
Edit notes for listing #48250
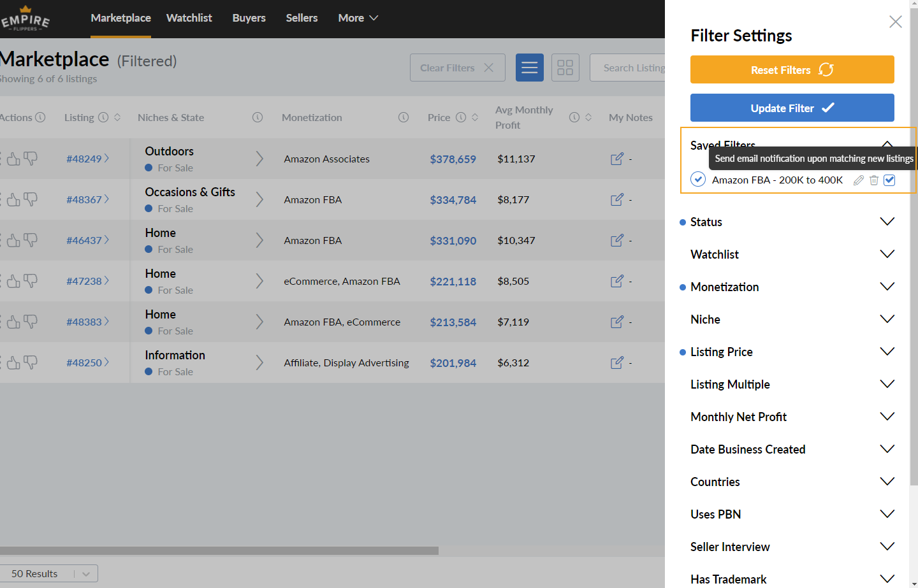tap(617, 362)
